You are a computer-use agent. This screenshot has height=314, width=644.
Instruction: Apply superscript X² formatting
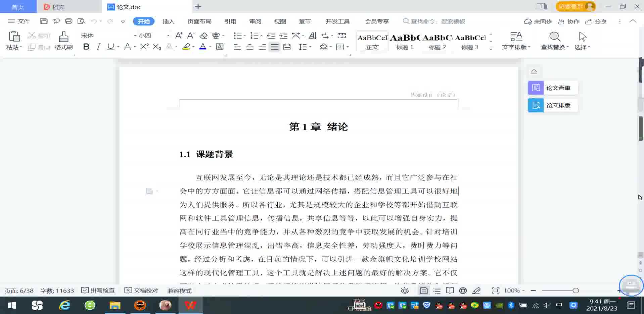click(144, 47)
